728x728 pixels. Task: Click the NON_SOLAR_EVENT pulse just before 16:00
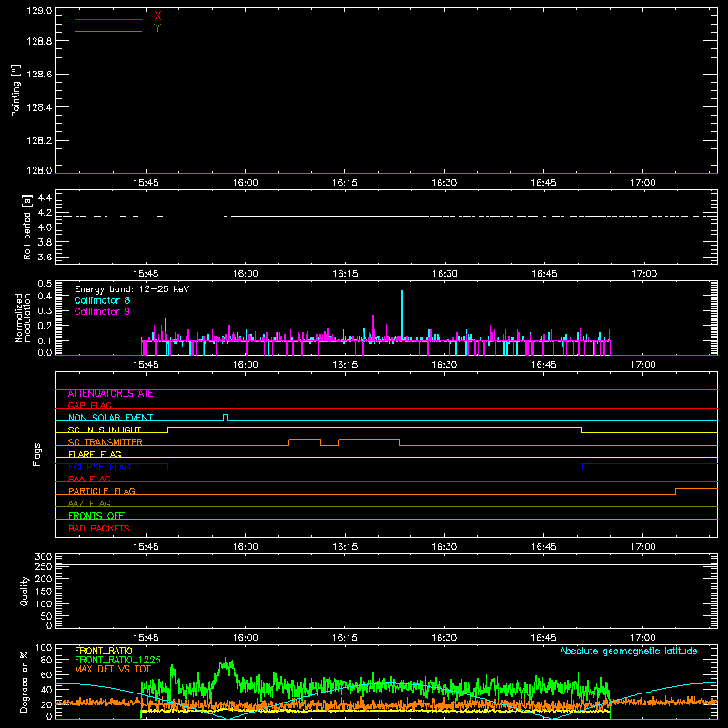tap(226, 418)
